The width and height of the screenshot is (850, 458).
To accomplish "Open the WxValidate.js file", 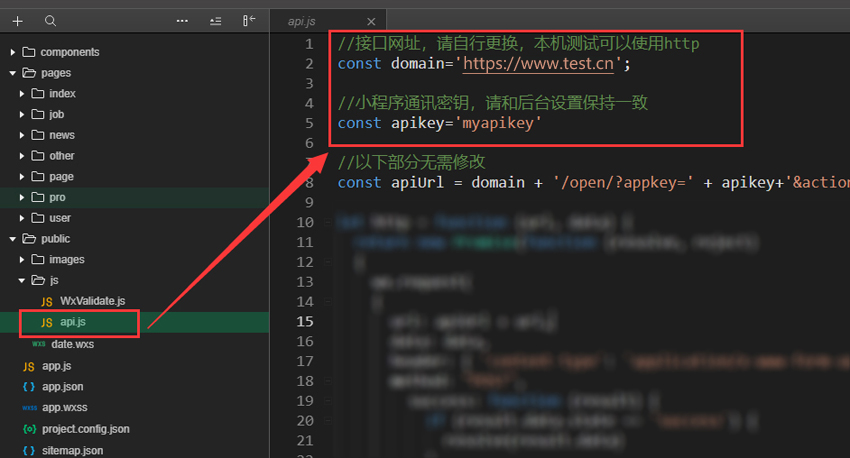I will click(92, 301).
